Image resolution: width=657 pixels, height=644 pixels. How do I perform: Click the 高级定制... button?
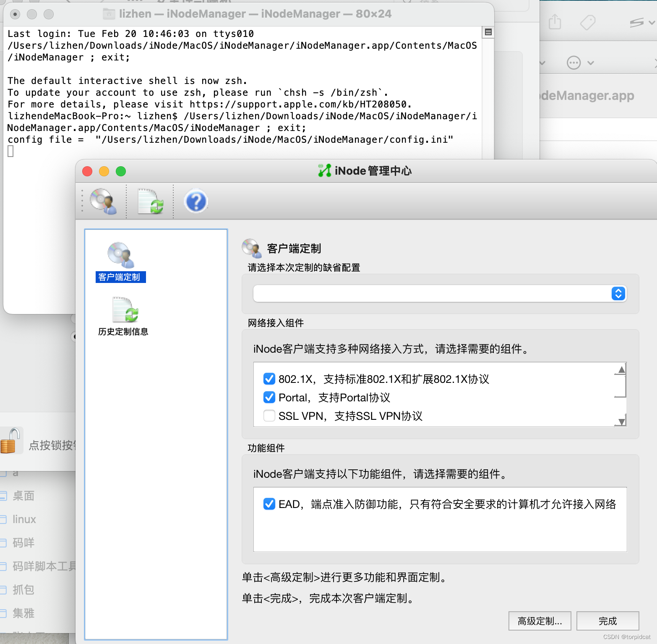(540, 621)
